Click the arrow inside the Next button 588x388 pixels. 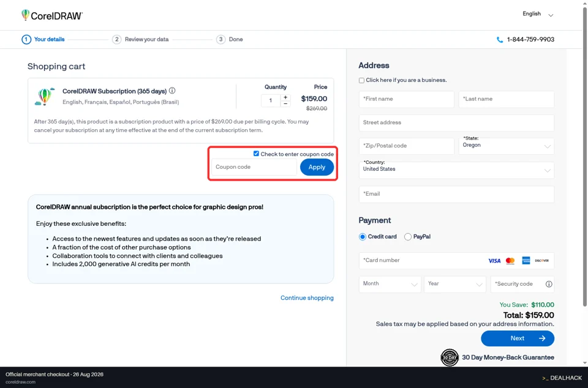point(542,338)
